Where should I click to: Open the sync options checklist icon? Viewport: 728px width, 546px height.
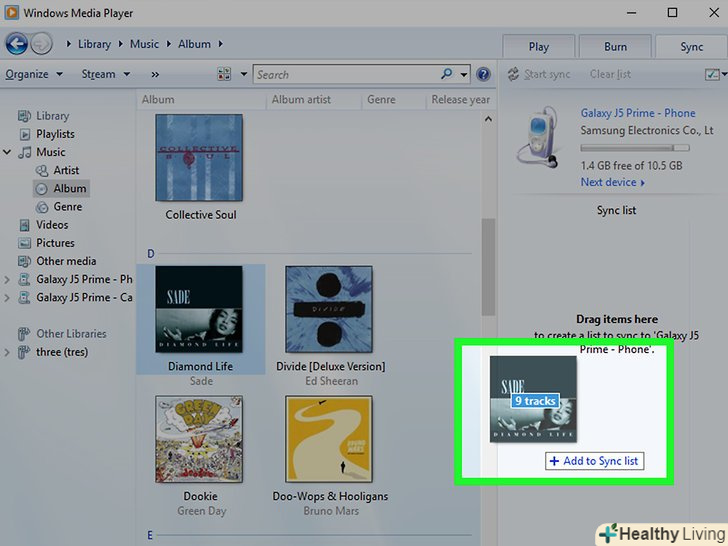(712, 74)
